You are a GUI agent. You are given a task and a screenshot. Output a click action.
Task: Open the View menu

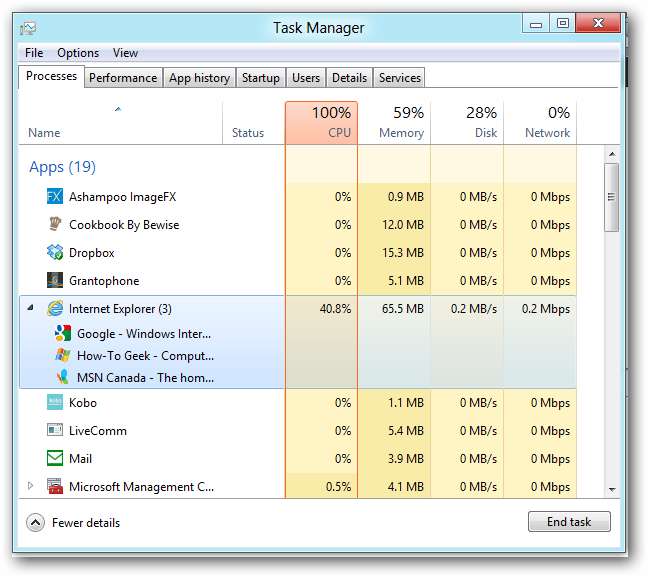[125, 53]
